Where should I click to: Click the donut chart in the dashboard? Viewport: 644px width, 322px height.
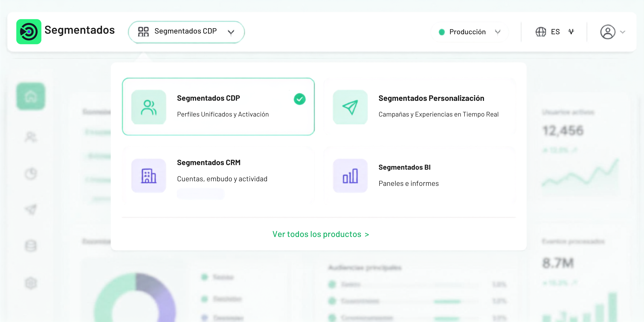135,297
